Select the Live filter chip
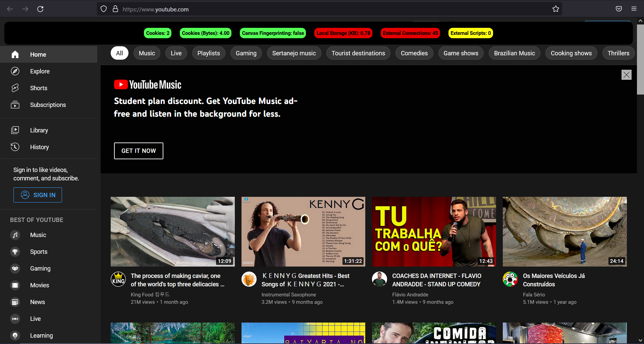This screenshot has width=644, height=344. (x=176, y=53)
